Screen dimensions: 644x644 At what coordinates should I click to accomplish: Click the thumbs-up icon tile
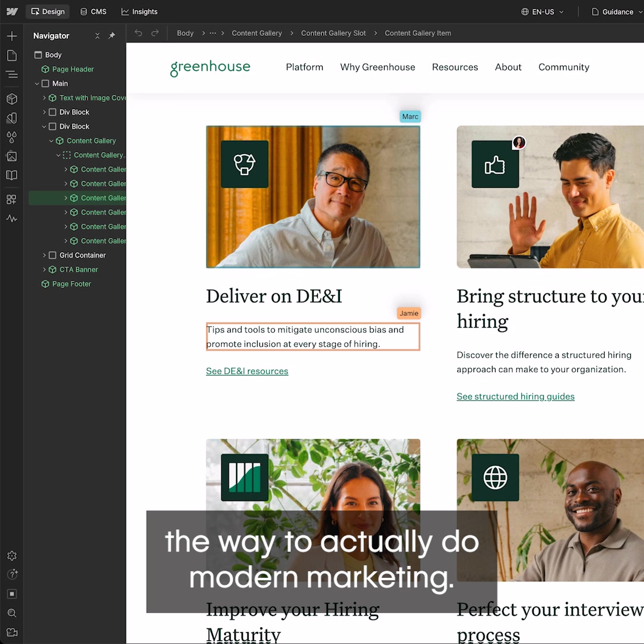point(495,165)
